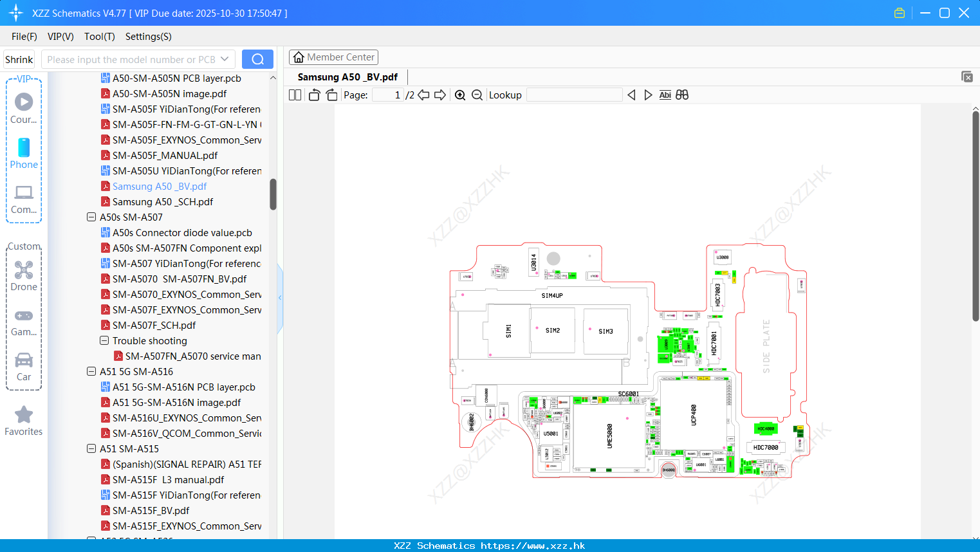The image size is (980, 552).
Task: Click the binoculars search icon
Action: tap(682, 95)
